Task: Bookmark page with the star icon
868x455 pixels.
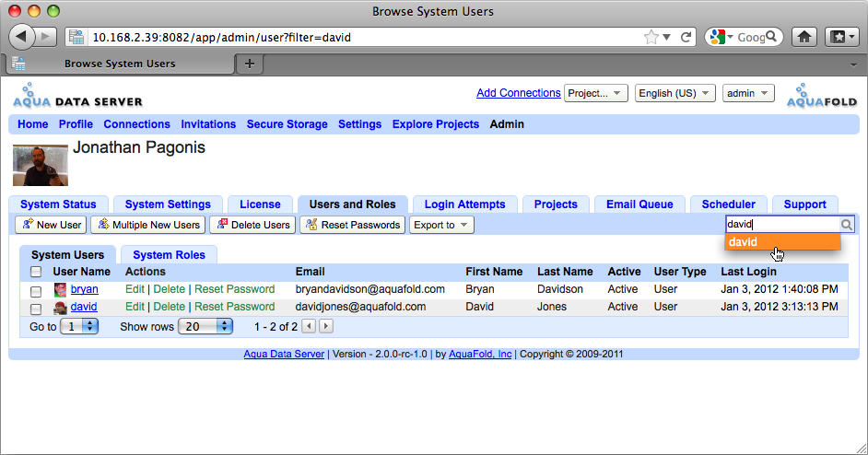Action: [651, 37]
